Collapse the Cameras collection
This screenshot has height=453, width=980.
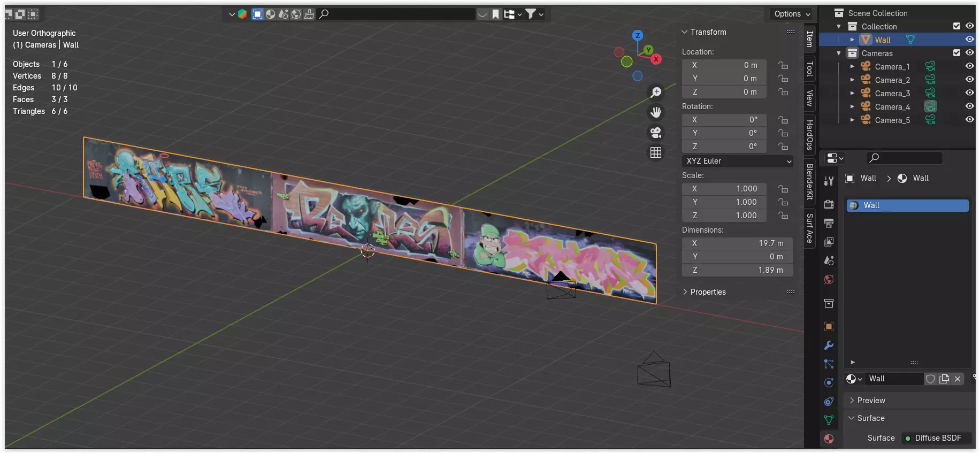839,53
